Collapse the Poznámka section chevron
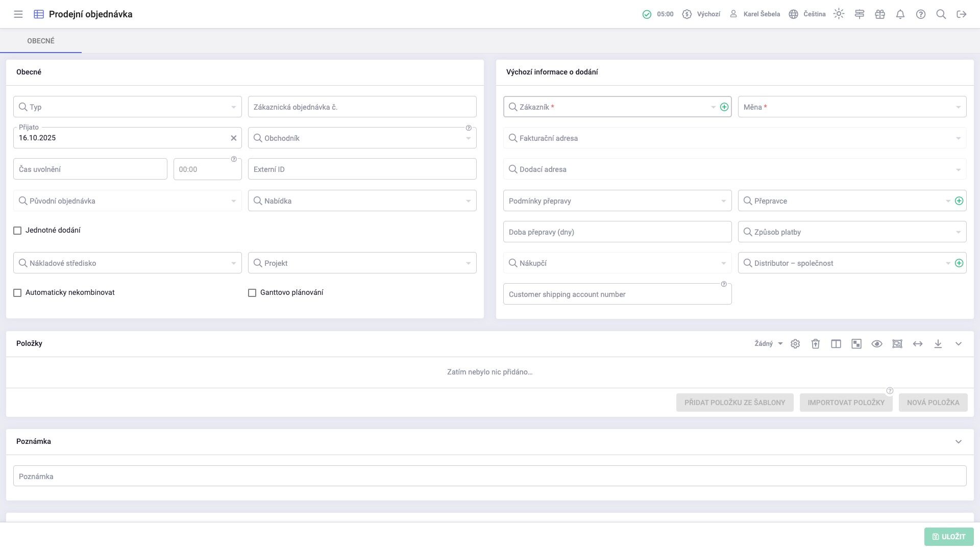 959,442
